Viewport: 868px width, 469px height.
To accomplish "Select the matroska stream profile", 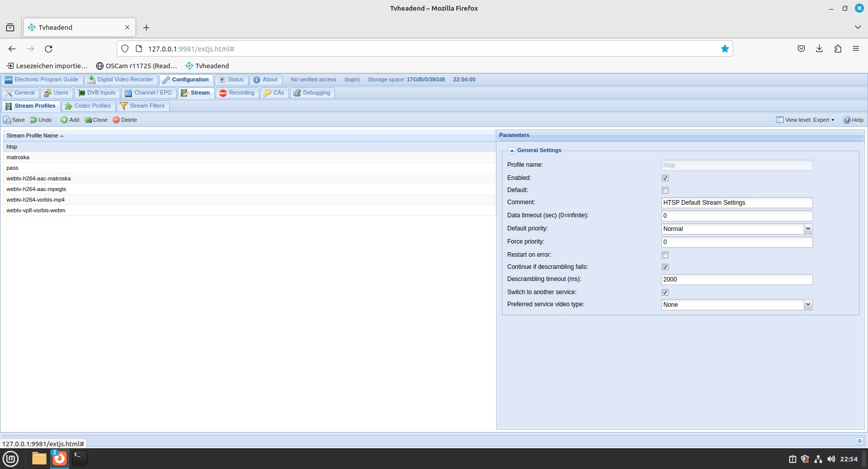I will pyautogui.click(x=249, y=158).
